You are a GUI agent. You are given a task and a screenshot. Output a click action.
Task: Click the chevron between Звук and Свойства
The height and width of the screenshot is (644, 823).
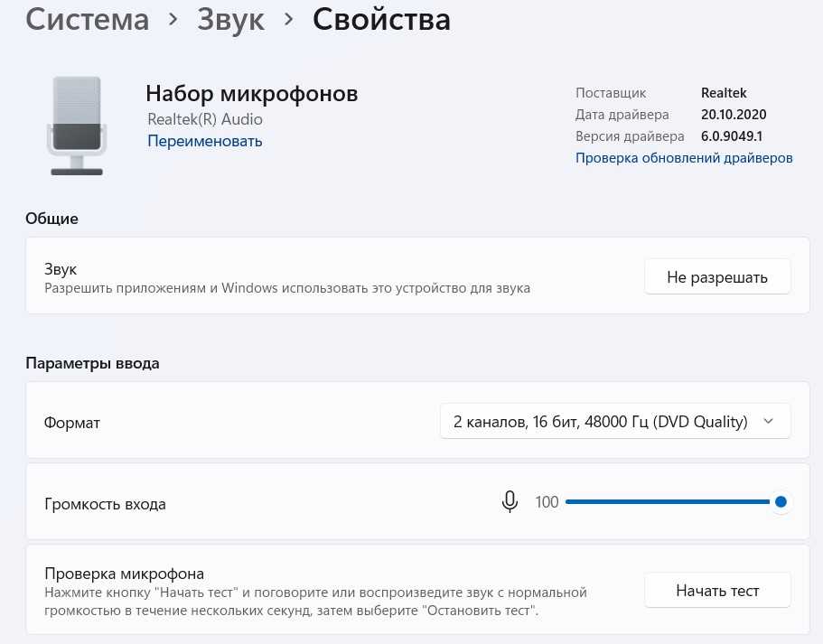tap(289, 19)
